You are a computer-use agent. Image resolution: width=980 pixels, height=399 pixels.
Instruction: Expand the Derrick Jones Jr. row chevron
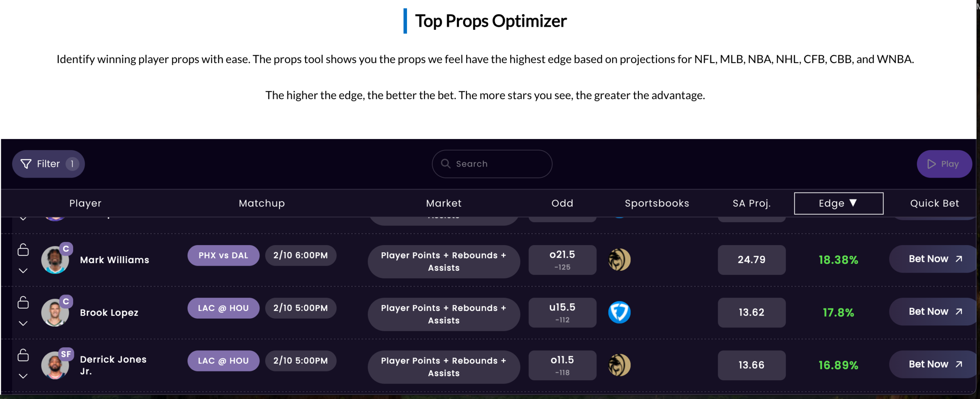click(x=23, y=376)
